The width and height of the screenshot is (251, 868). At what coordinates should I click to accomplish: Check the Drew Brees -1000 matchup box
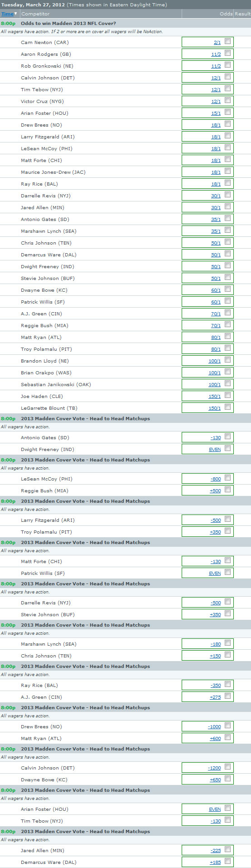tap(227, 726)
